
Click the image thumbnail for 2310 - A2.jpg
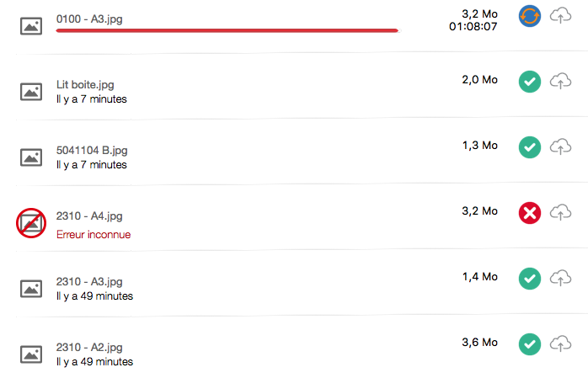(x=31, y=354)
